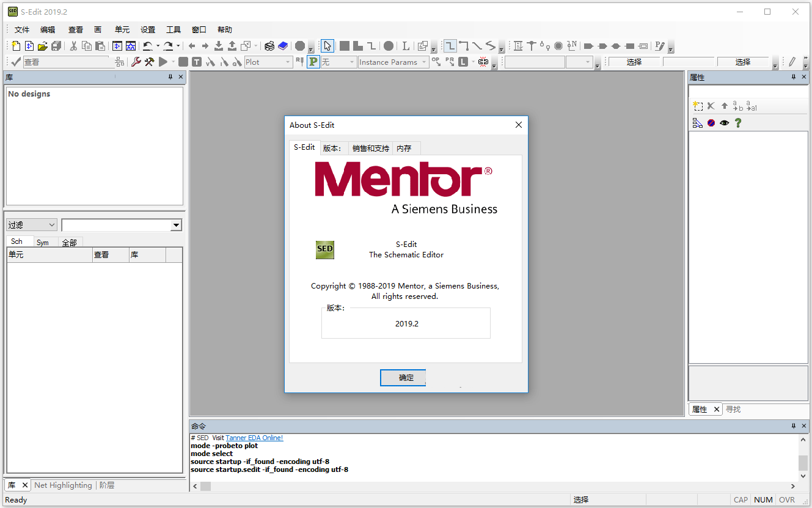812x508 pixels.
Task: Open the folder icon in toolbar
Action: pos(43,46)
